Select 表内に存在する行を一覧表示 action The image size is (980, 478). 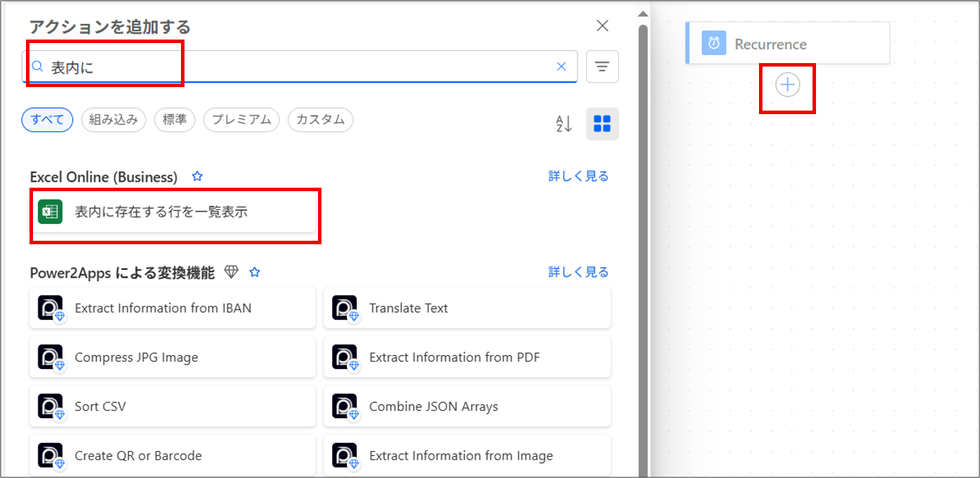[x=172, y=212]
